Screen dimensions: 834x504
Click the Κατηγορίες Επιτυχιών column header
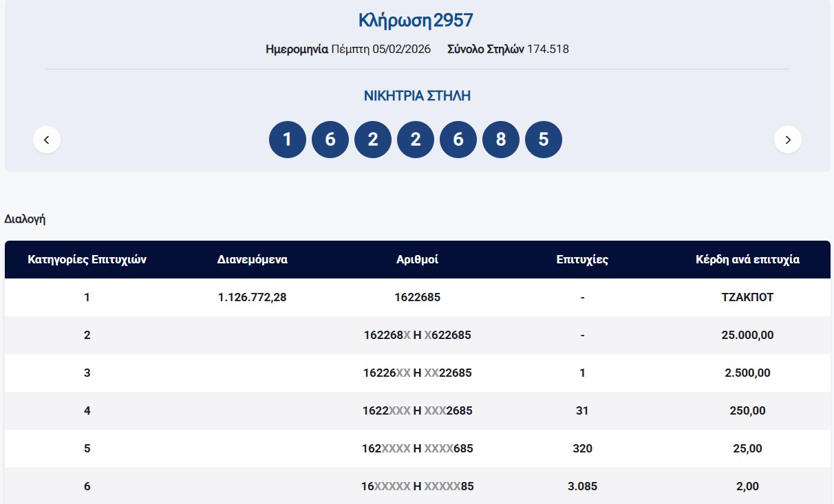(x=87, y=260)
